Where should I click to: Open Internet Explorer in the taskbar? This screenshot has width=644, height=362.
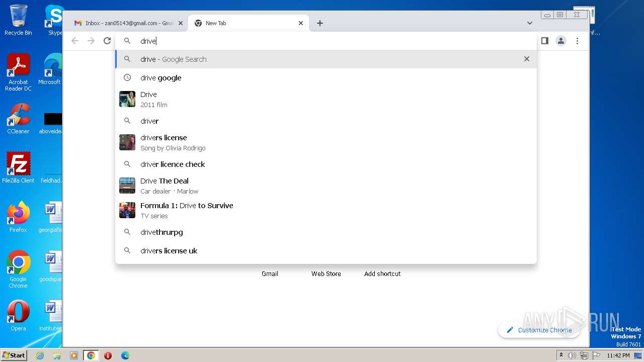(40, 355)
